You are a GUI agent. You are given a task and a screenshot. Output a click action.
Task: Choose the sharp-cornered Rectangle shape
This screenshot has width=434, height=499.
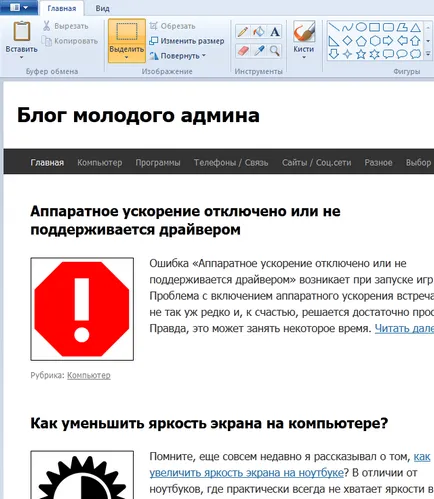[x=375, y=27]
